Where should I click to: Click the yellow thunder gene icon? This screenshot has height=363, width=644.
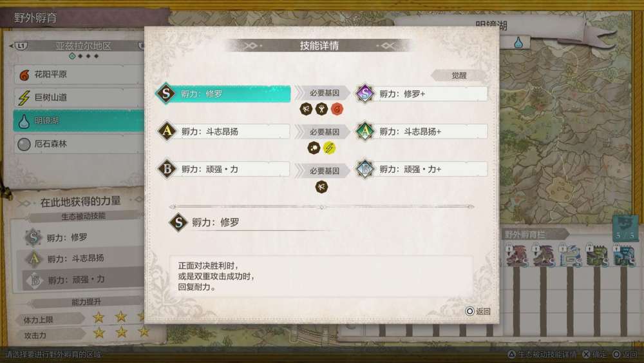pos(329,148)
